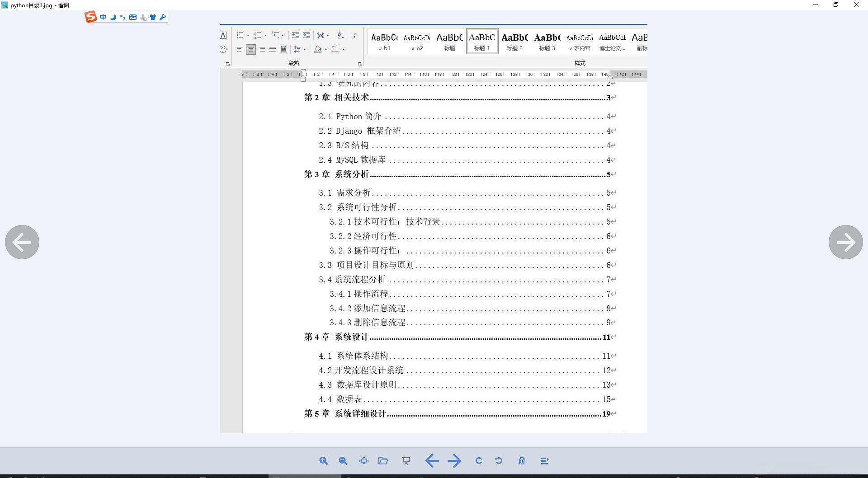Viewport: 868px width, 478px height.
Task: Rotate the image counterclockwise
Action: click(499, 460)
